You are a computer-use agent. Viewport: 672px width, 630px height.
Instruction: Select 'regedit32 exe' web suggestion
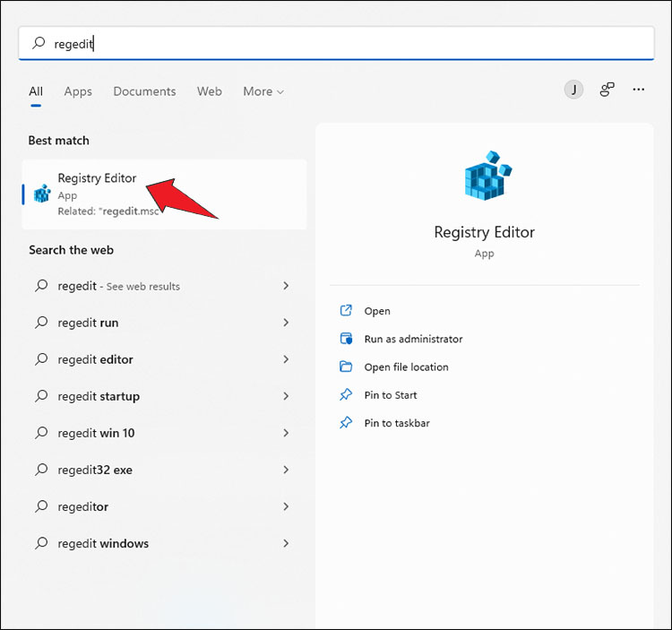click(163, 470)
